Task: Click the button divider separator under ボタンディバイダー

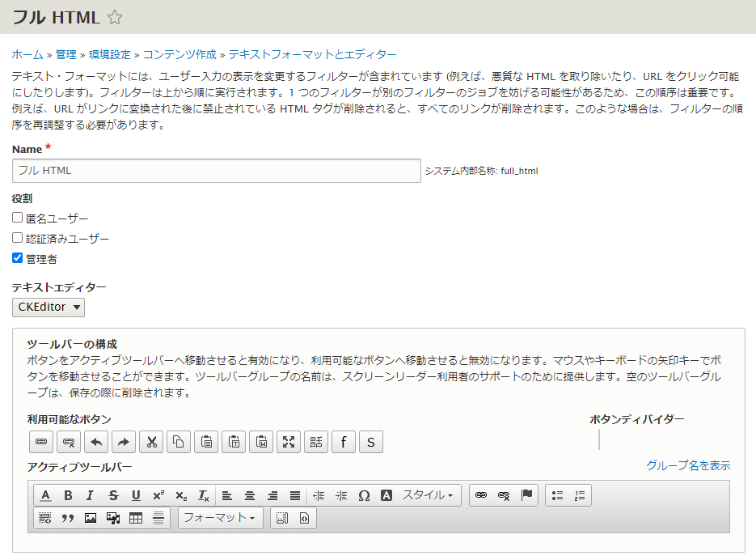Action: 599,439
